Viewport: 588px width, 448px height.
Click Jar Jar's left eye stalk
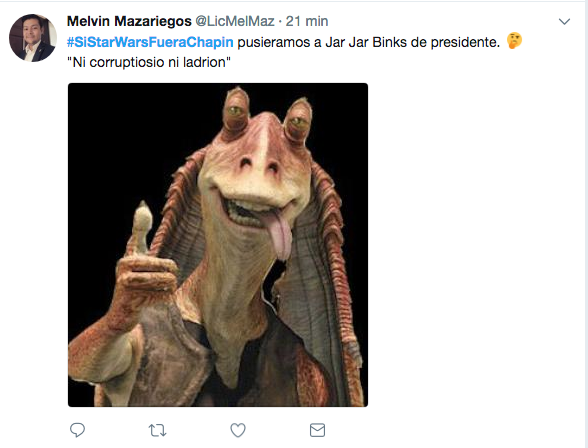[236, 109]
